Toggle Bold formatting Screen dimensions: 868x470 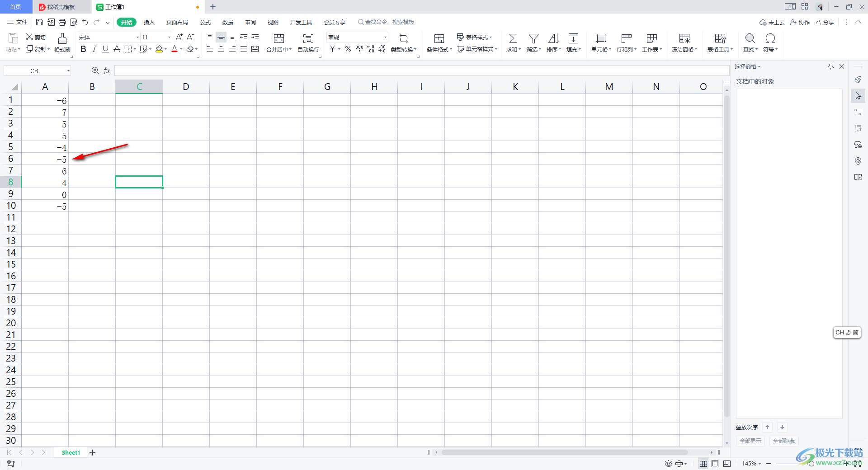pos(83,49)
